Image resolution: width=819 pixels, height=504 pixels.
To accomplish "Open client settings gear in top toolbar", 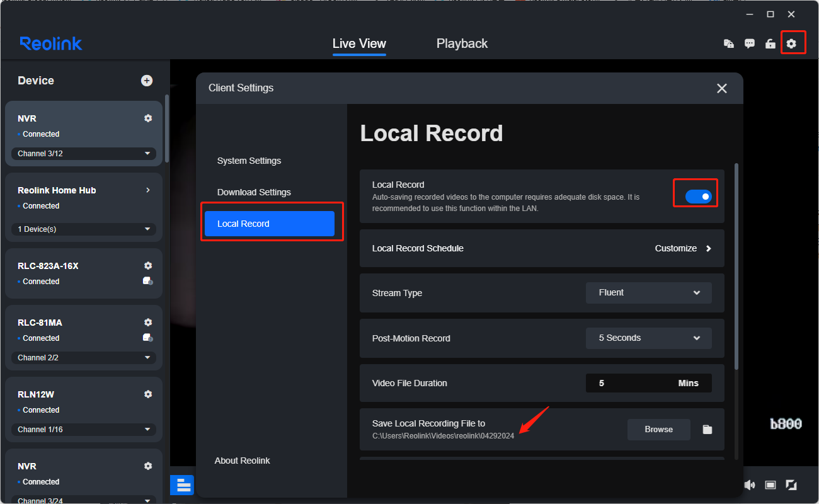I will pos(791,43).
